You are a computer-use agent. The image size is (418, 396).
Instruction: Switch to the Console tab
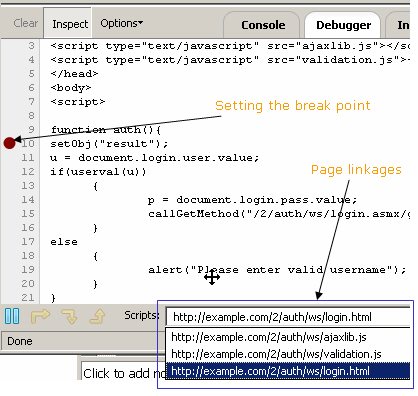click(263, 25)
